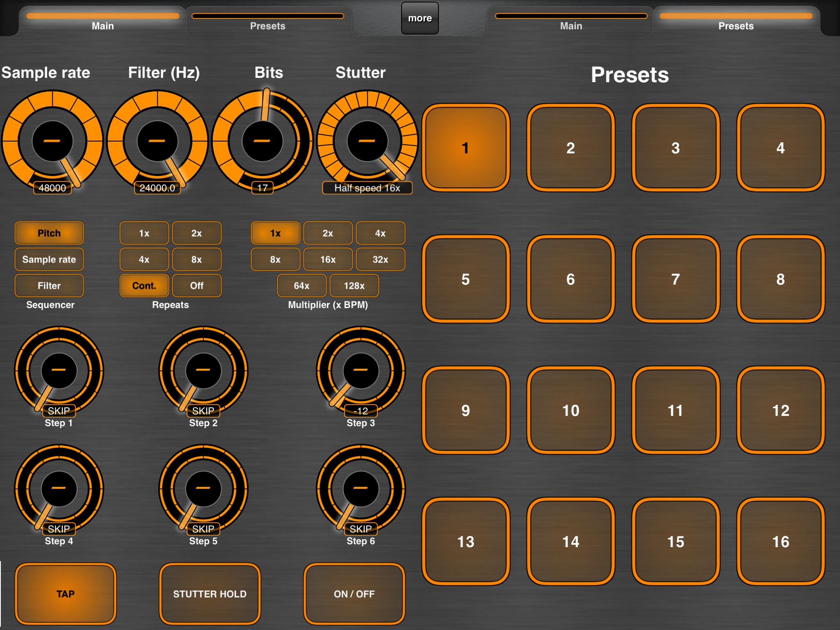Click the Step 2 knob

pyautogui.click(x=203, y=371)
